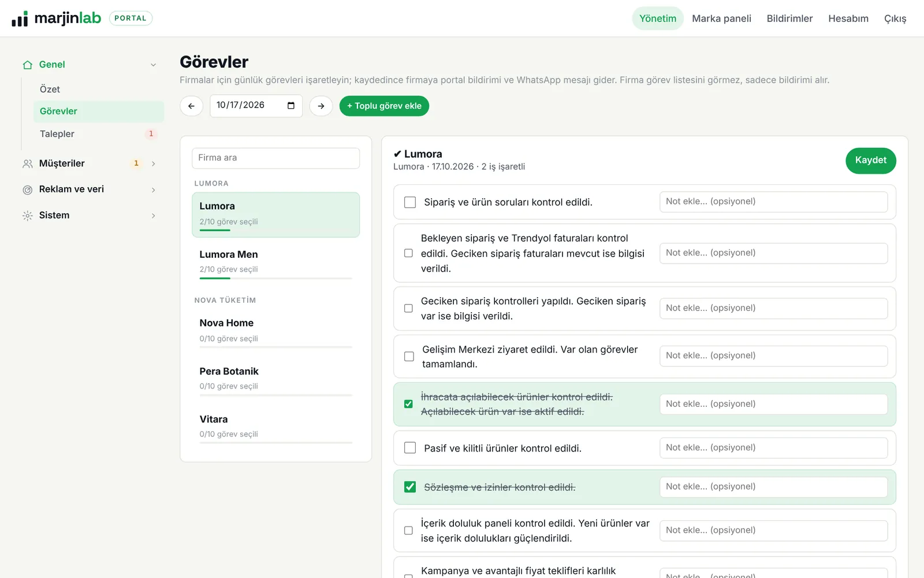Add note for Geciken sipariş kontrolleri task

coord(773,308)
